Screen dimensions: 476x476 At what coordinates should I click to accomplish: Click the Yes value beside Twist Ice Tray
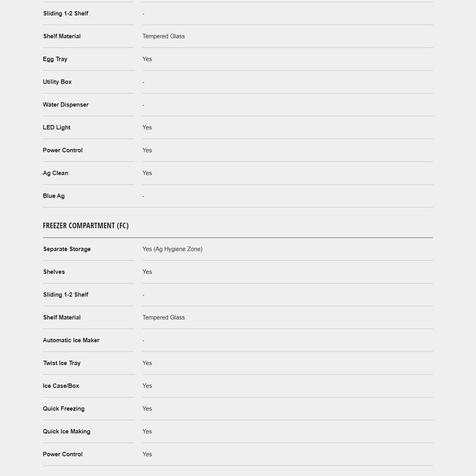[147, 363]
